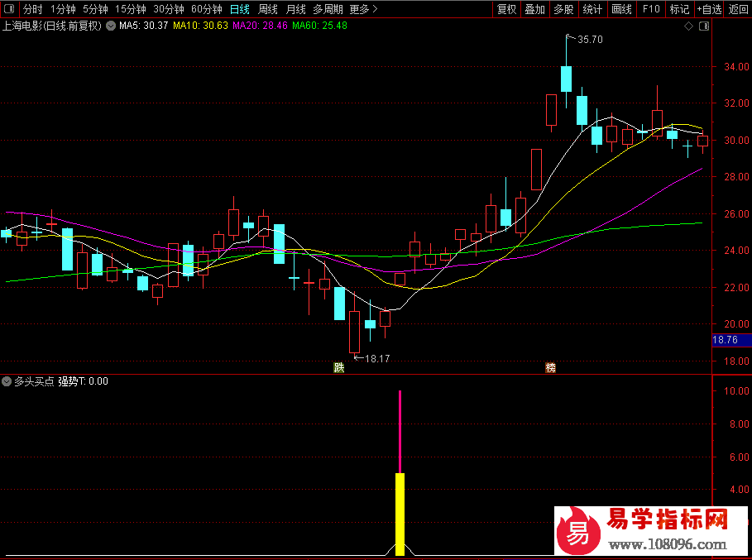The height and width of the screenshot is (560, 752).
Task: Click the 上海电影(日线.前复权) chart title
Action: coord(52,26)
